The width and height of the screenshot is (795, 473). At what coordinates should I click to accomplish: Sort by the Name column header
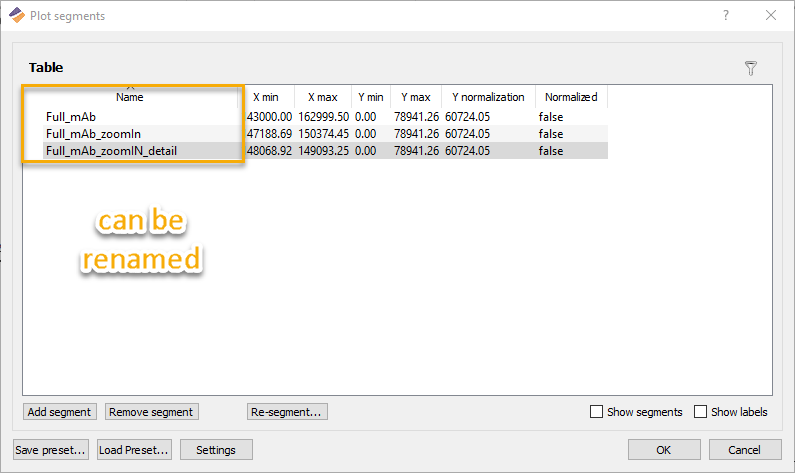tap(130, 97)
